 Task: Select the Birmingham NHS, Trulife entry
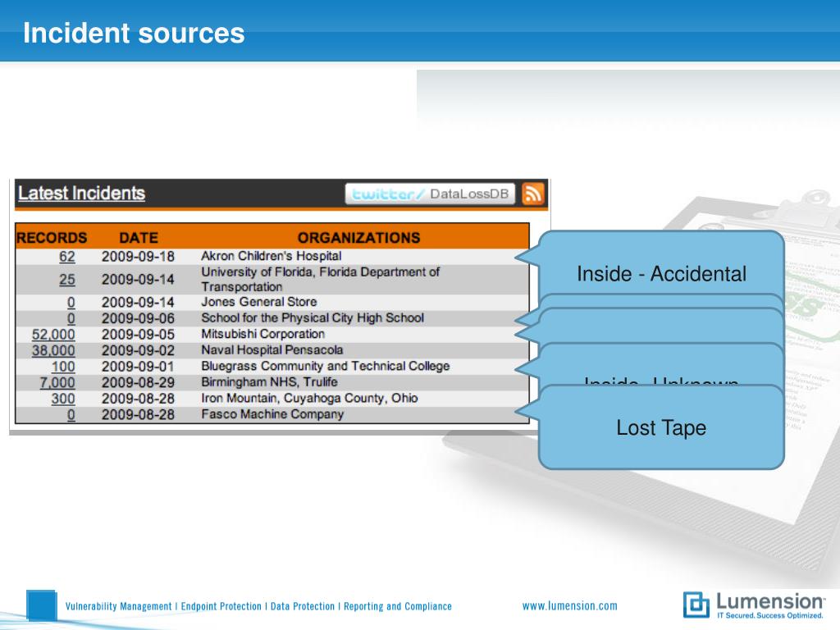pyautogui.click(x=269, y=382)
